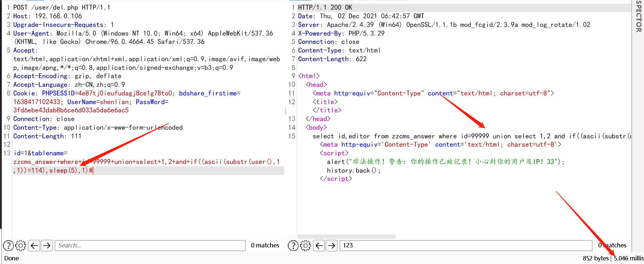Open response search settings gear
This screenshot has width=644, height=264.
[306, 246]
